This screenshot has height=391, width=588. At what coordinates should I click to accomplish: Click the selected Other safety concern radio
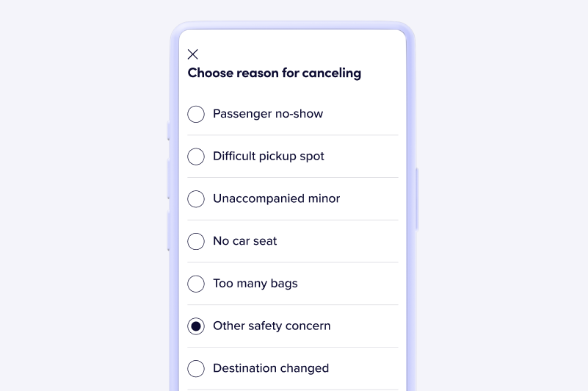(196, 326)
